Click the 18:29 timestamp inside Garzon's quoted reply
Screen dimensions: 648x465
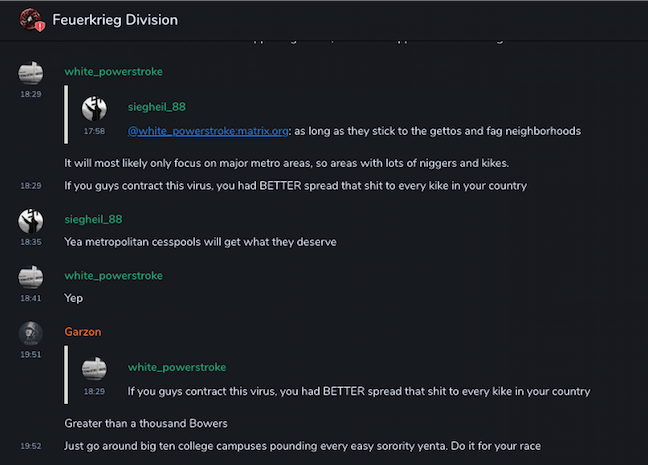94,391
